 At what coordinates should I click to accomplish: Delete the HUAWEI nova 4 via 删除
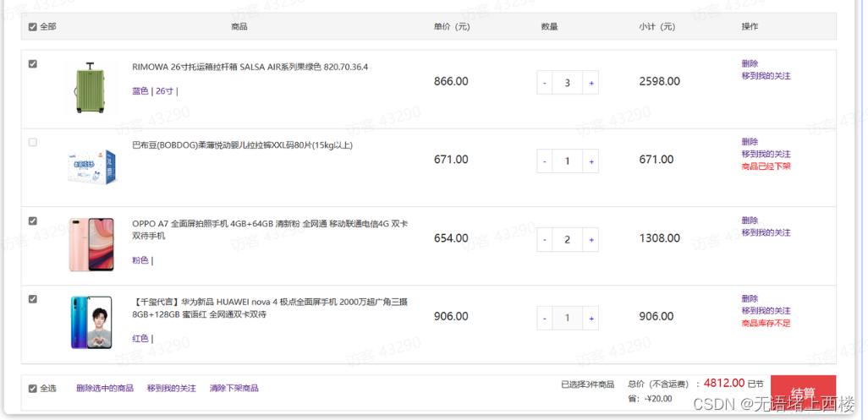pos(750,298)
